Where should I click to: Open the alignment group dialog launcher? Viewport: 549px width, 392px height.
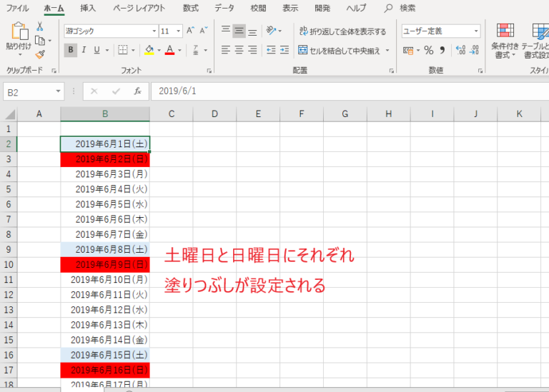point(392,71)
